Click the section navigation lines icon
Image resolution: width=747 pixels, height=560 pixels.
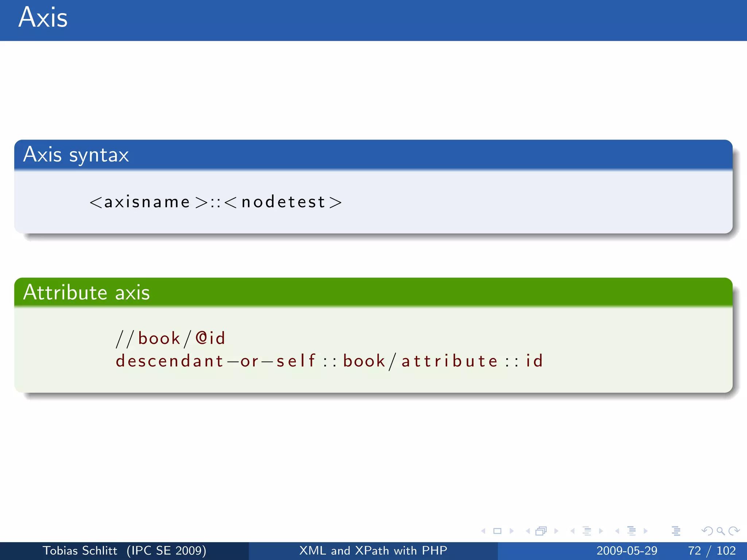tap(631, 531)
